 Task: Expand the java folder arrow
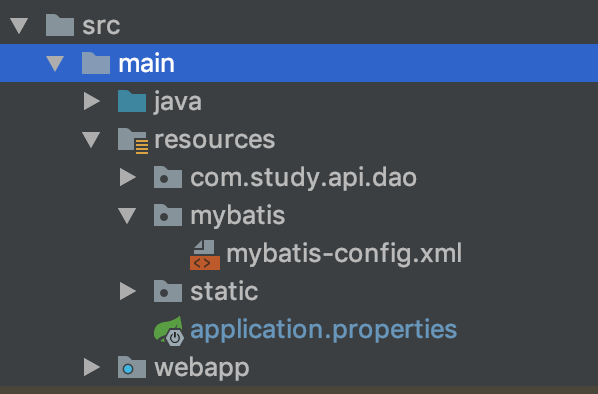(x=92, y=101)
